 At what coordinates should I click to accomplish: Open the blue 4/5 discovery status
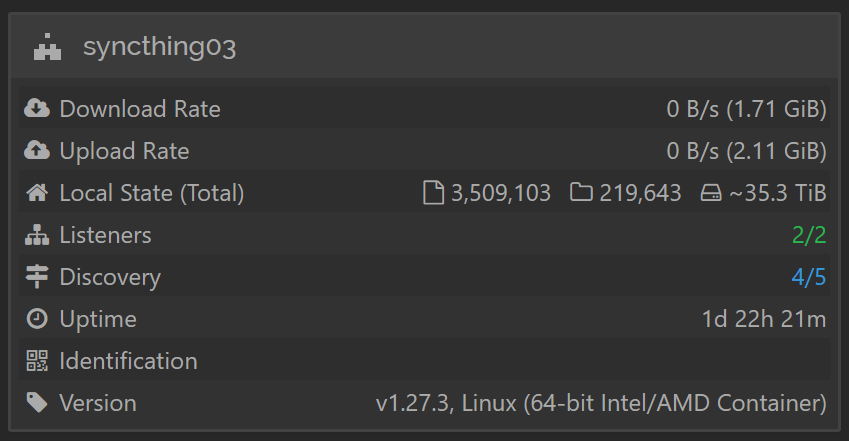[809, 277]
